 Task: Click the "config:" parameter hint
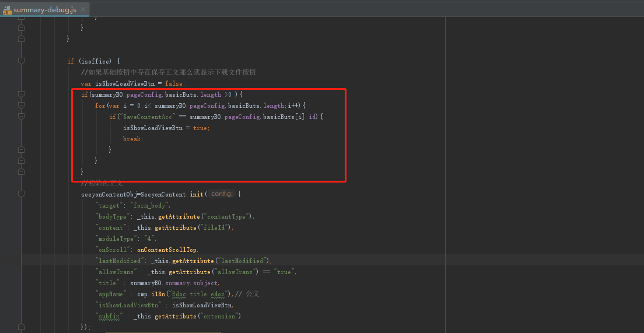(222, 194)
